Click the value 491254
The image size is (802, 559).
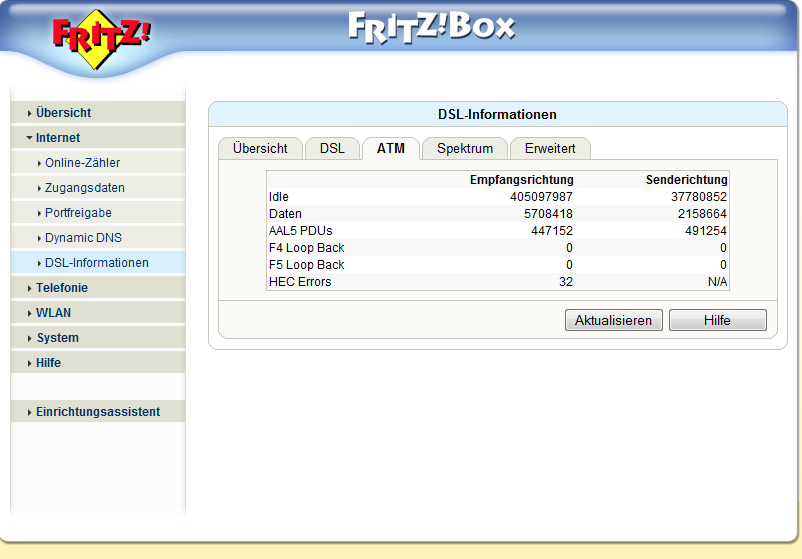click(706, 231)
